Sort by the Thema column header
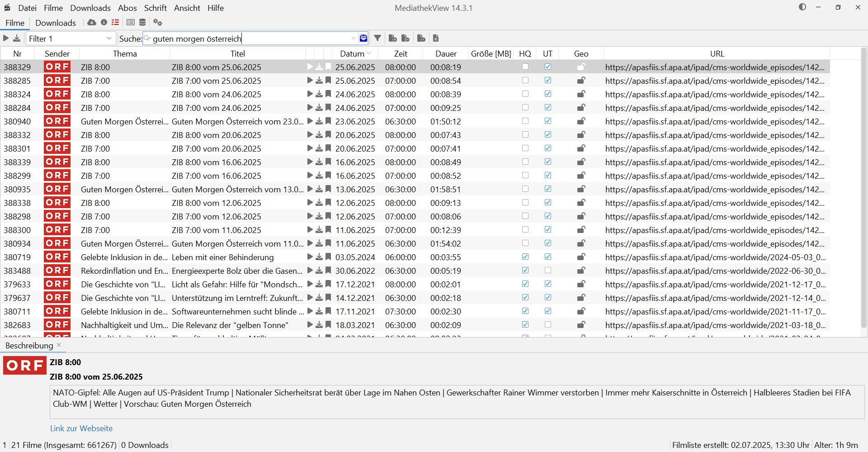This screenshot has width=868, height=452. (x=125, y=53)
